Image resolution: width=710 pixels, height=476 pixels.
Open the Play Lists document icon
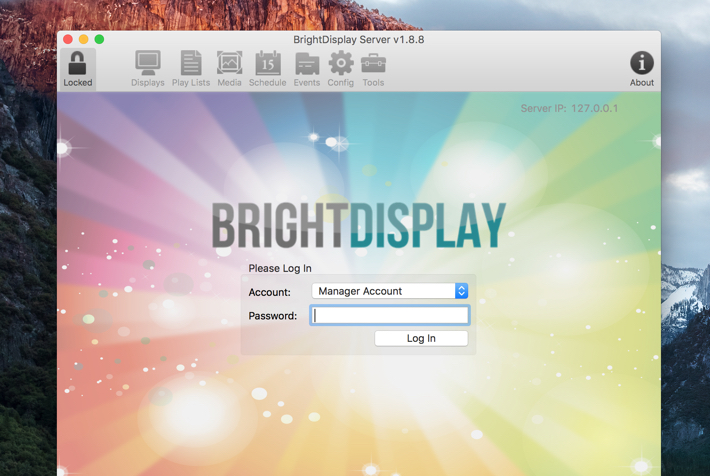tap(191, 63)
